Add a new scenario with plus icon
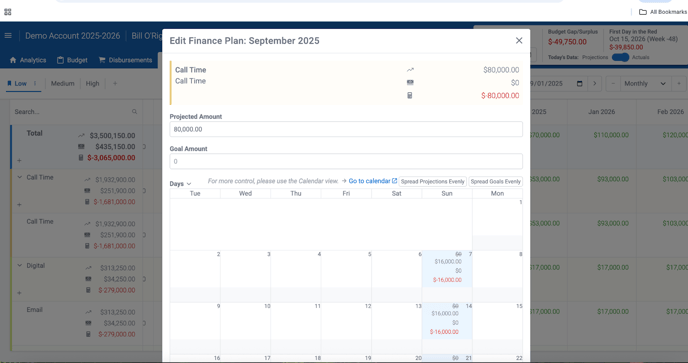Viewport: 688px width, 363px height. (115, 83)
